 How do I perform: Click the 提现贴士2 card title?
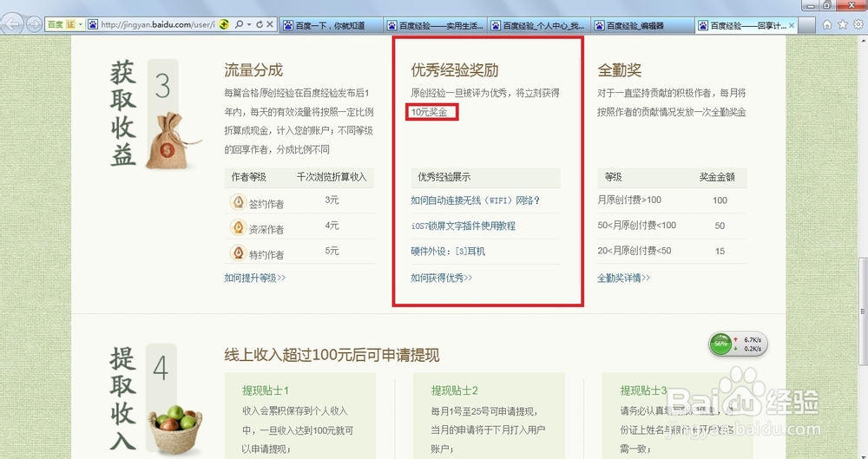455,390
